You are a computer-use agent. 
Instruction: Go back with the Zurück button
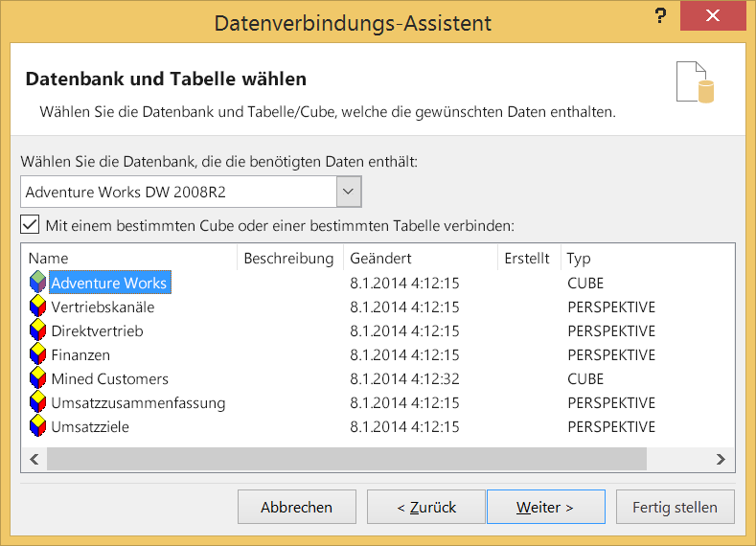(426, 507)
